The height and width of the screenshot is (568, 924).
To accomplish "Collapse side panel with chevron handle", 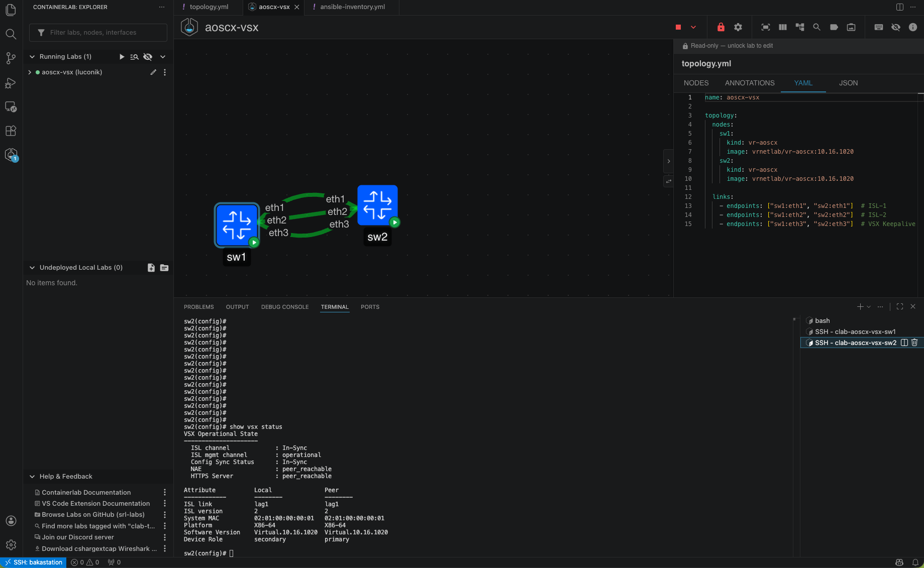I will click(668, 161).
